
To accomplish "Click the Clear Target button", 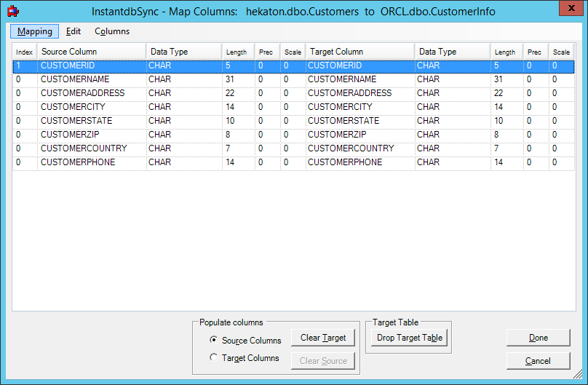I will tap(323, 338).
